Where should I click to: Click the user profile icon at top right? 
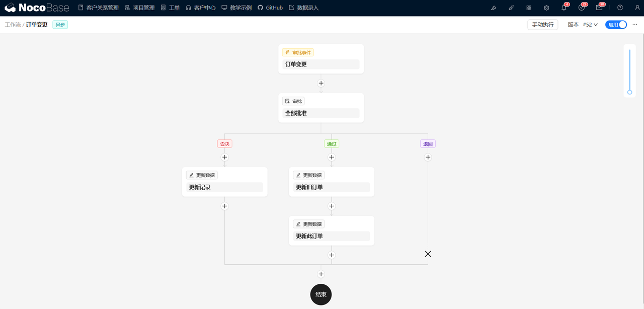tap(637, 8)
